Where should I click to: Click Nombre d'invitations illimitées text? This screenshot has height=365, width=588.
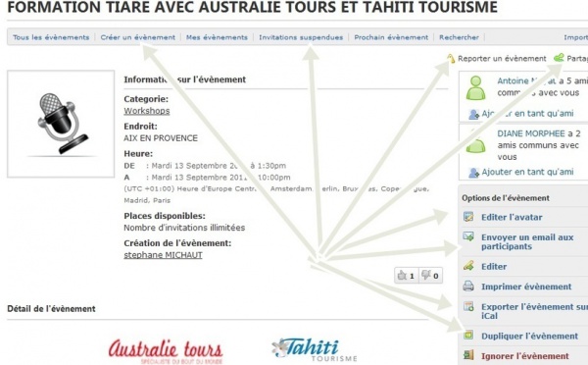[x=184, y=228]
